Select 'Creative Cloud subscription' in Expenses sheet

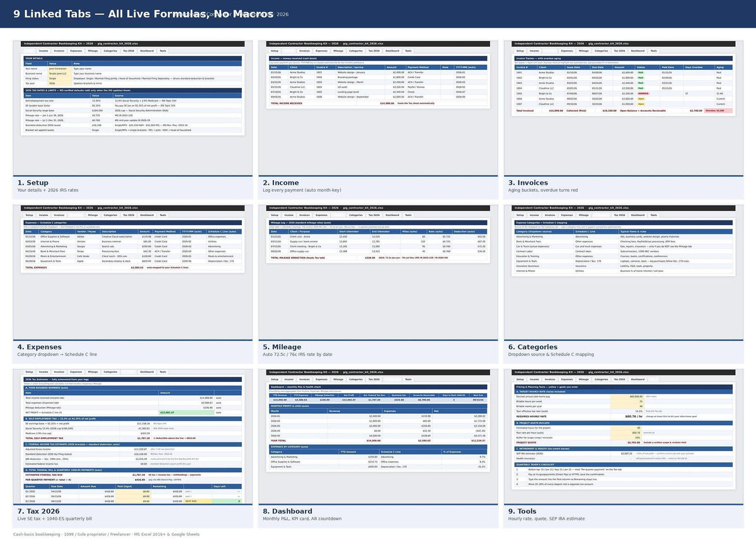point(117,236)
